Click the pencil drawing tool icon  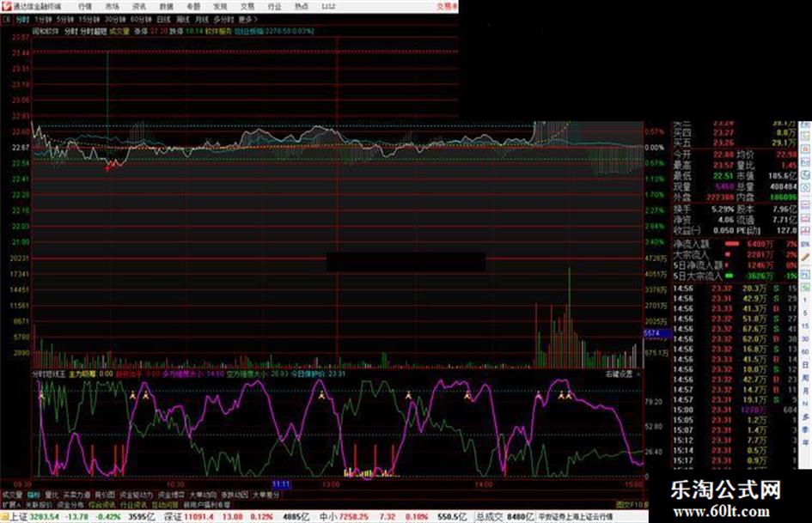[x=805, y=256]
